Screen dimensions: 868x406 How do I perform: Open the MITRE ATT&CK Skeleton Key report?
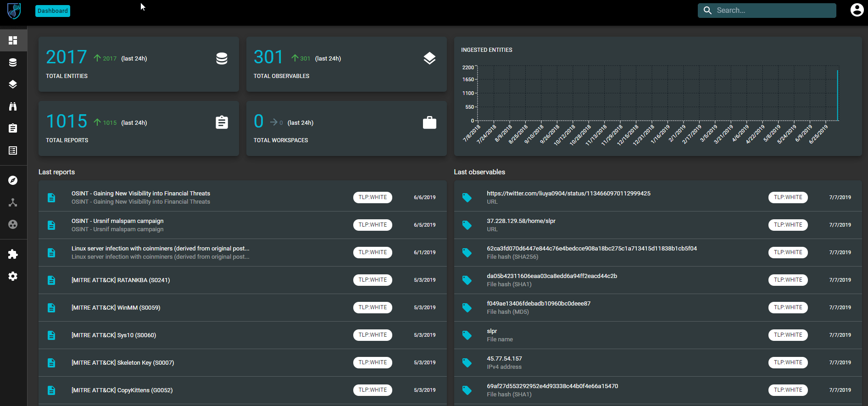coord(242,362)
